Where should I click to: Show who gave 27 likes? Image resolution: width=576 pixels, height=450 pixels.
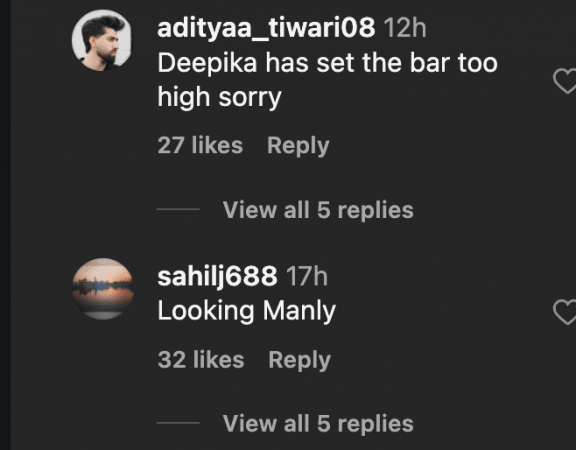200,145
